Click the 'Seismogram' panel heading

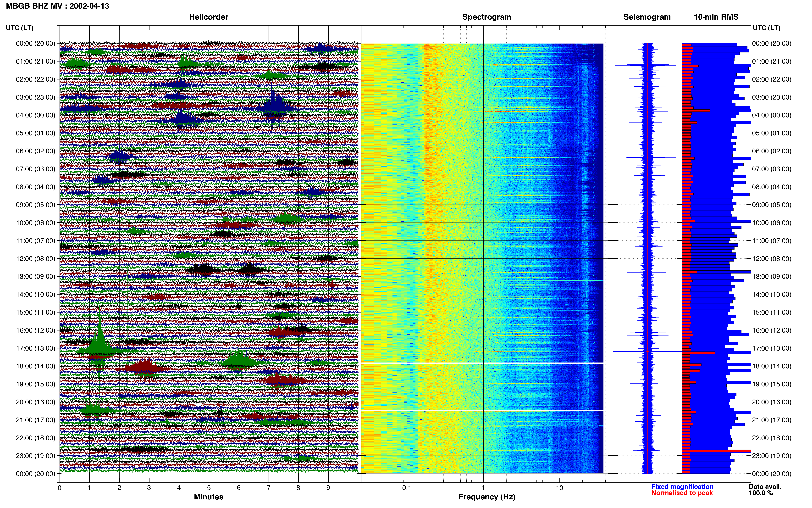coord(647,17)
